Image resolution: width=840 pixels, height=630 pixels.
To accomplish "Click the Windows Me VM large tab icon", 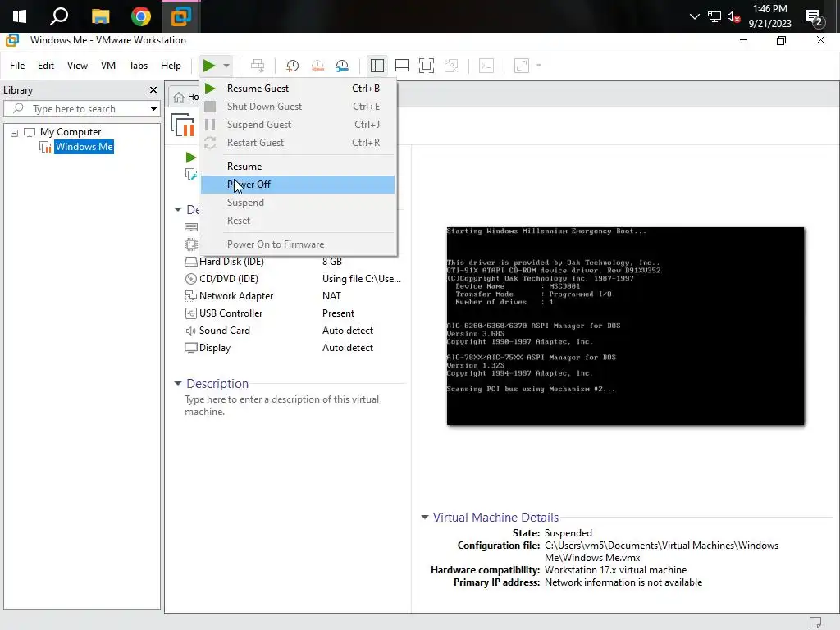I will 182,125.
